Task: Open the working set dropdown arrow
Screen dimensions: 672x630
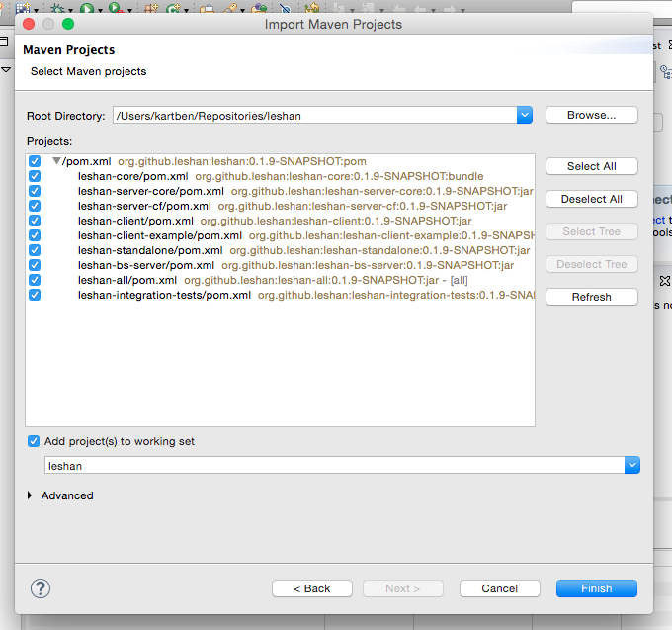Action: tap(632, 465)
